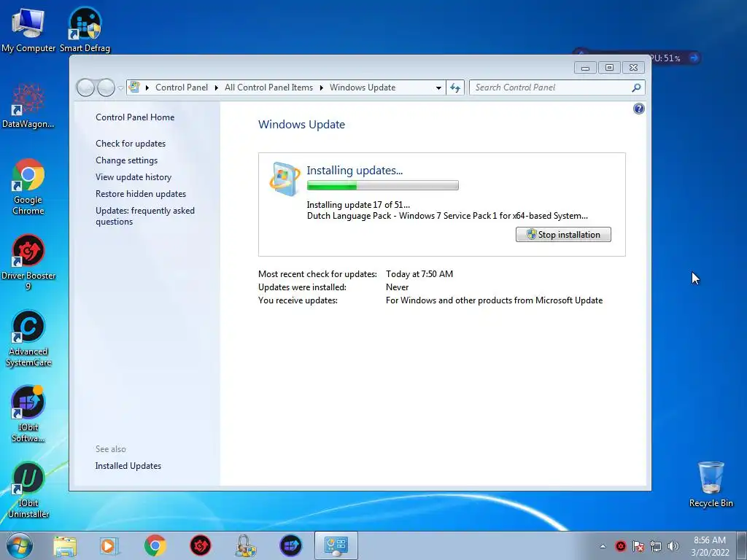Open IObit Software Updater from taskbar
The height and width of the screenshot is (560, 747).
(290, 545)
